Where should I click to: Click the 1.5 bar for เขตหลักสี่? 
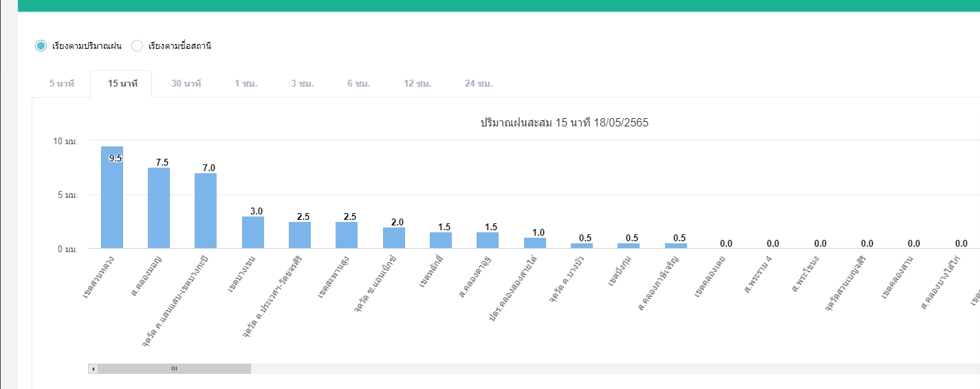coord(441,241)
